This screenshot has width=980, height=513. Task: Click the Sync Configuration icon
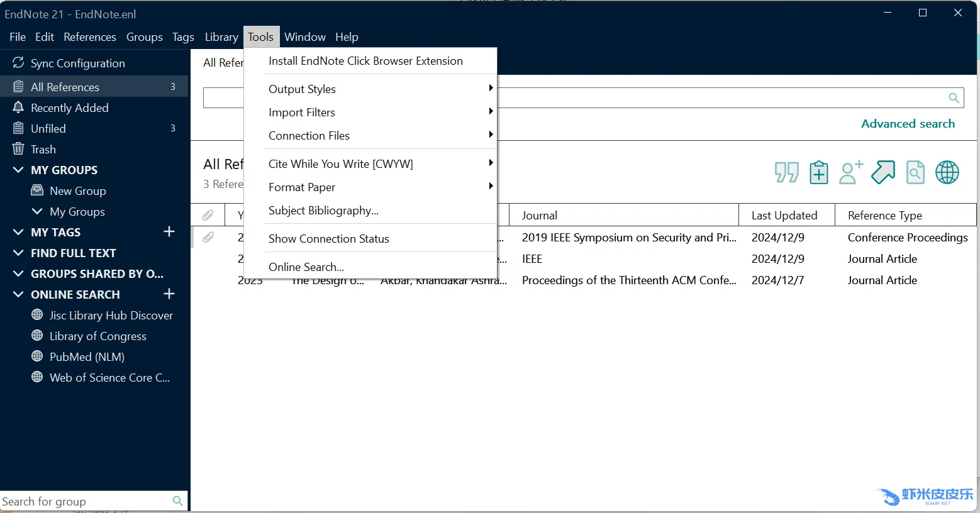[18, 63]
